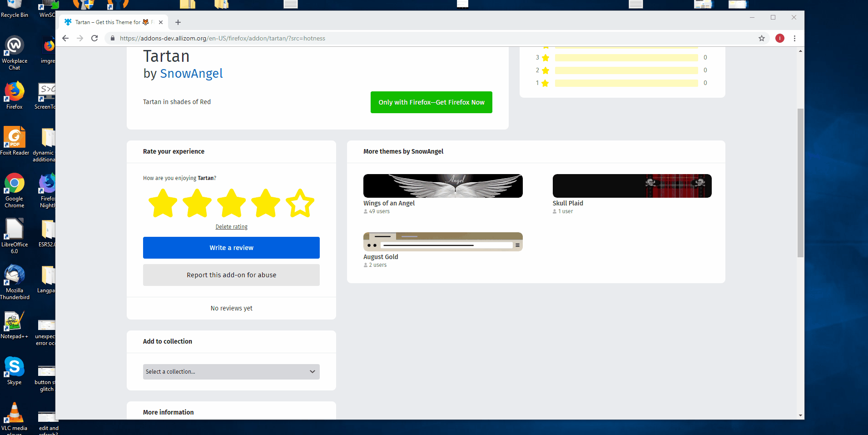Open the August Gold theme preview

pos(443,242)
